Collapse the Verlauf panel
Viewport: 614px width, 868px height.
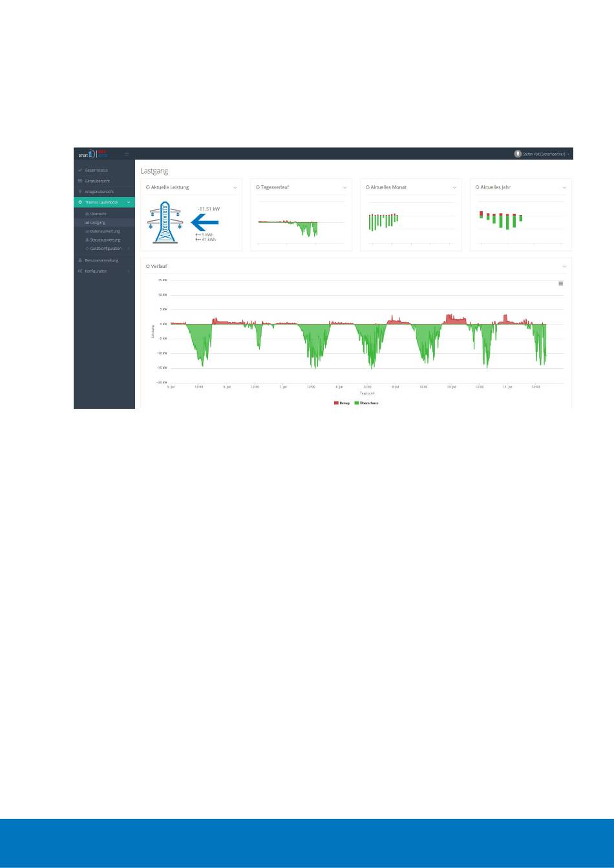click(565, 266)
